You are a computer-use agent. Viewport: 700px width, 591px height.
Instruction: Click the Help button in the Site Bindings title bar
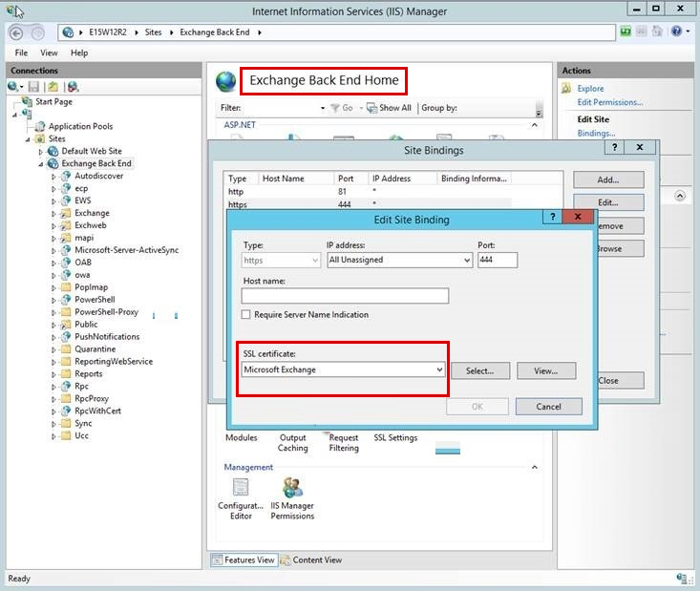pyautogui.click(x=615, y=147)
